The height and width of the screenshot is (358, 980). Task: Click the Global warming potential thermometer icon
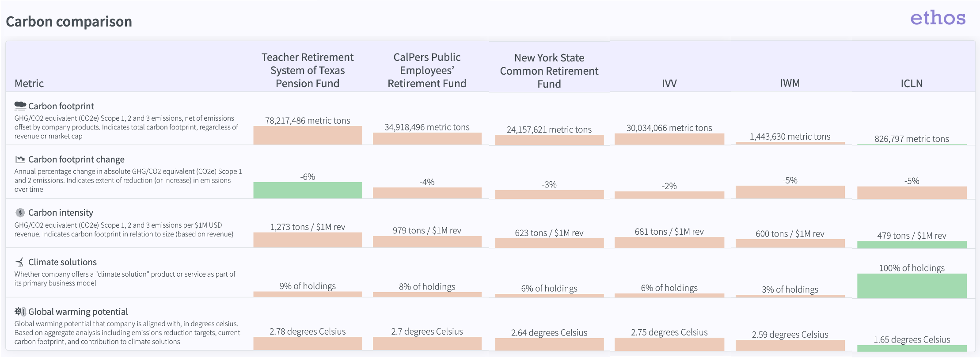[x=20, y=312]
